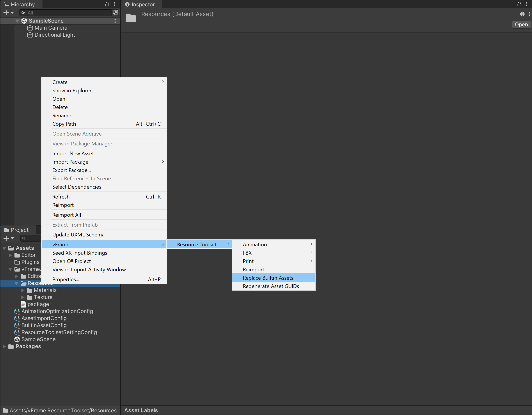Click the Hierarchy scene search toggle icon
The width and height of the screenshot is (532, 415).
115,13
